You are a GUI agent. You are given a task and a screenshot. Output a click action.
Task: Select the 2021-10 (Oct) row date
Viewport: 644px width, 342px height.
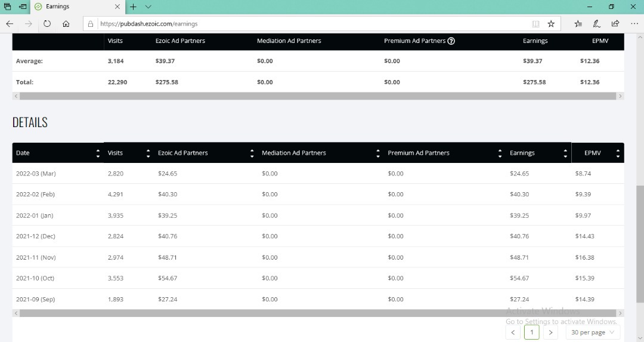[35, 278]
